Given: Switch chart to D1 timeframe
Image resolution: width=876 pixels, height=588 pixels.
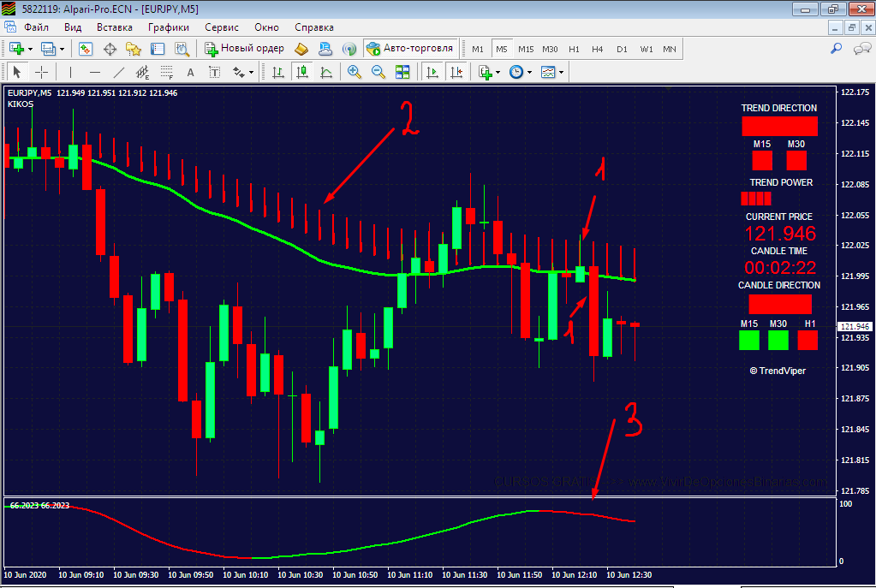Looking at the screenshot, I should [622, 49].
